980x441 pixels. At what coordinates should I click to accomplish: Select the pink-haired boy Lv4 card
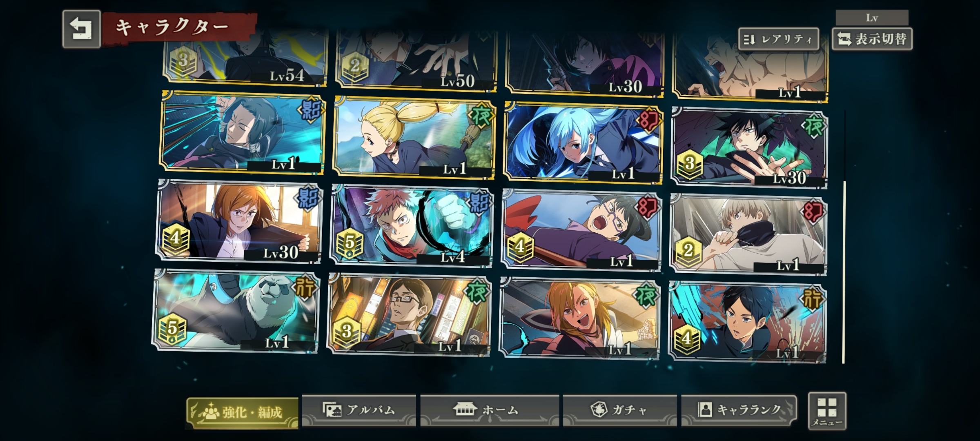pyautogui.click(x=412, y=225)
